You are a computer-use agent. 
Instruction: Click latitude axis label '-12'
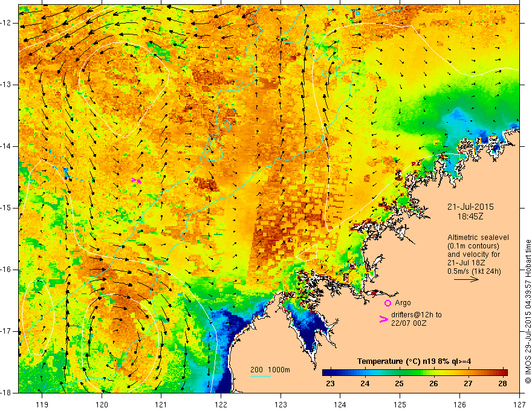[x=7, y=23]
